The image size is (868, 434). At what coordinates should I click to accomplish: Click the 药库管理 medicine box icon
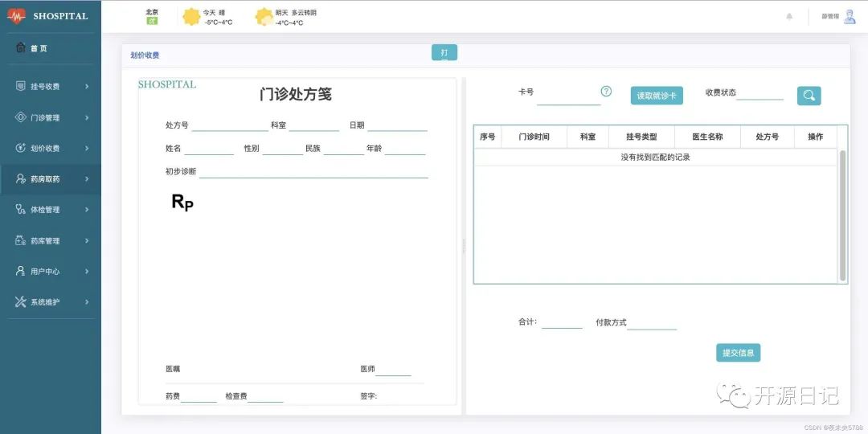(x=20, y=240)
